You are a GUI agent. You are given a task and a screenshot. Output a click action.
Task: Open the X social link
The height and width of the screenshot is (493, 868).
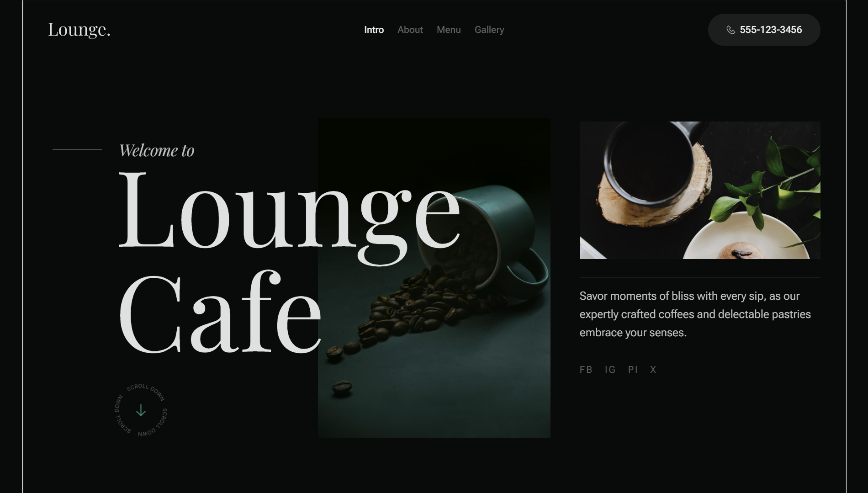[x=653, y=370]
